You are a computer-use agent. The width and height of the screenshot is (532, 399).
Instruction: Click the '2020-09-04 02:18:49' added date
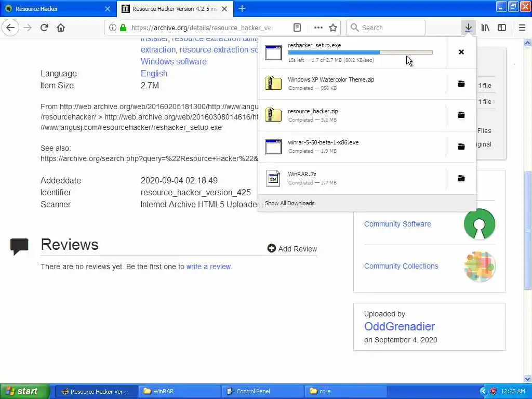pyautogui.click(x=179, y=180)
